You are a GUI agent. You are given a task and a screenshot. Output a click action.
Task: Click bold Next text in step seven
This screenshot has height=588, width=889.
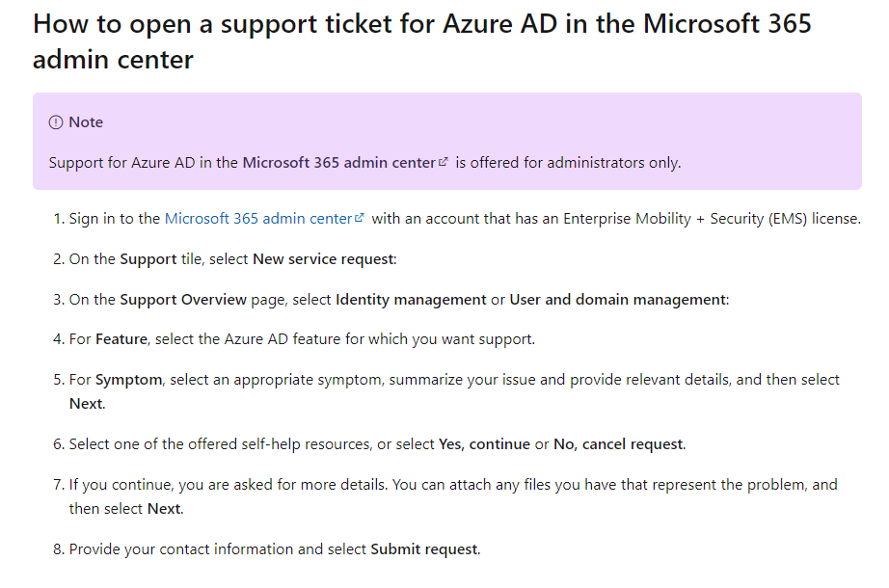click(x=164, y=509)
